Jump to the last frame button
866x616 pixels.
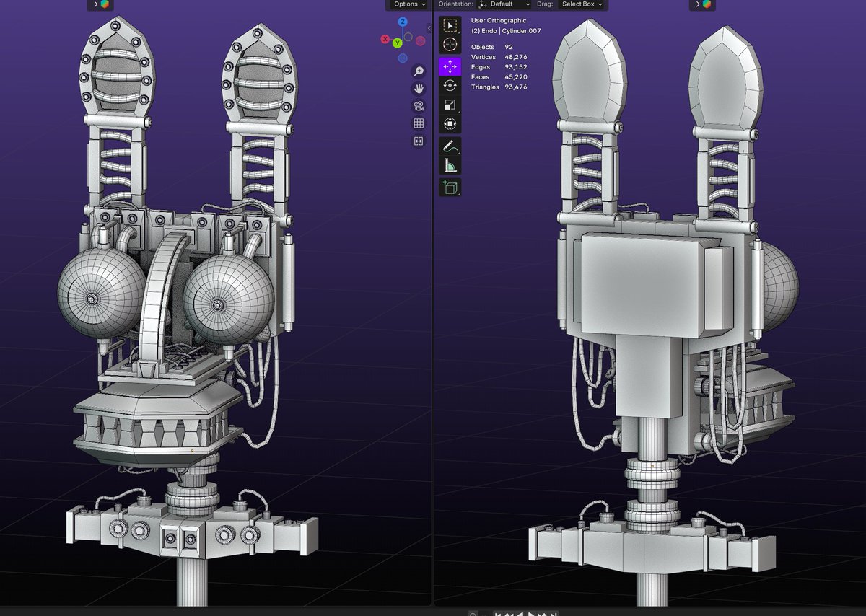554,614
